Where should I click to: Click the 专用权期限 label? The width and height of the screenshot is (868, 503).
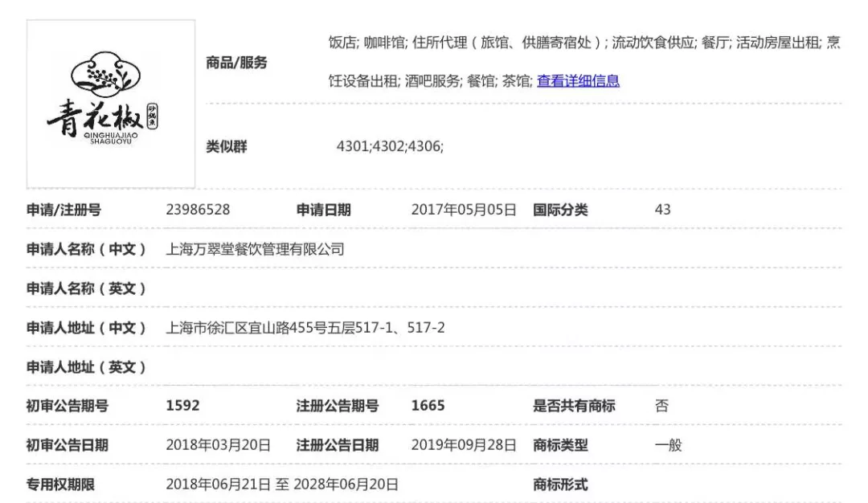[60, 485]
